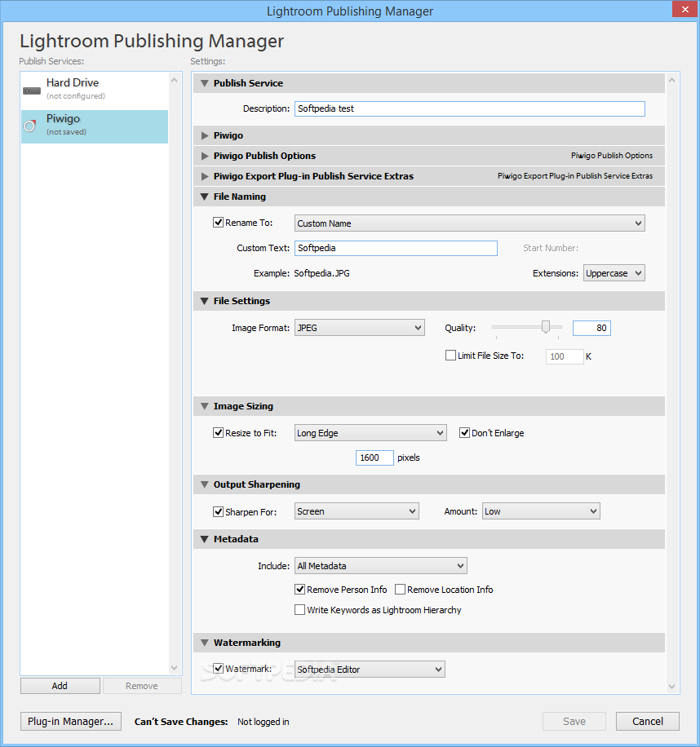Open the Sharpen For Screen dropdown

357,511
